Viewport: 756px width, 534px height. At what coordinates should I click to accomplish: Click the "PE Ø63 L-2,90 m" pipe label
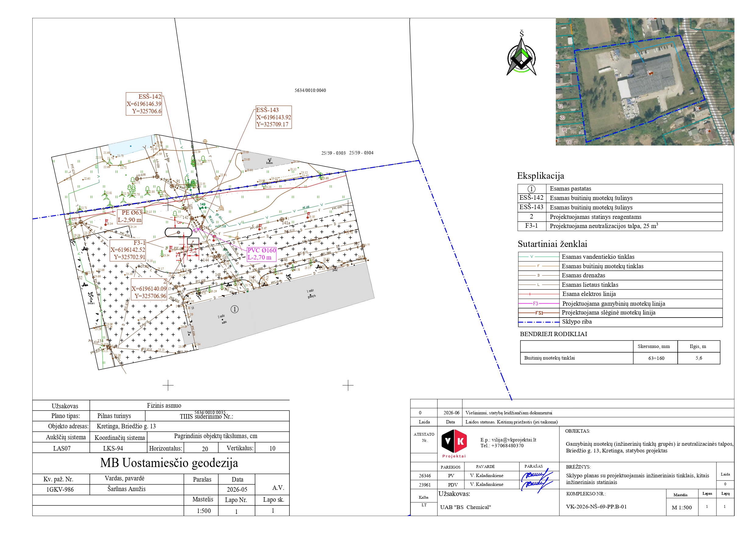tap(130, 216)
